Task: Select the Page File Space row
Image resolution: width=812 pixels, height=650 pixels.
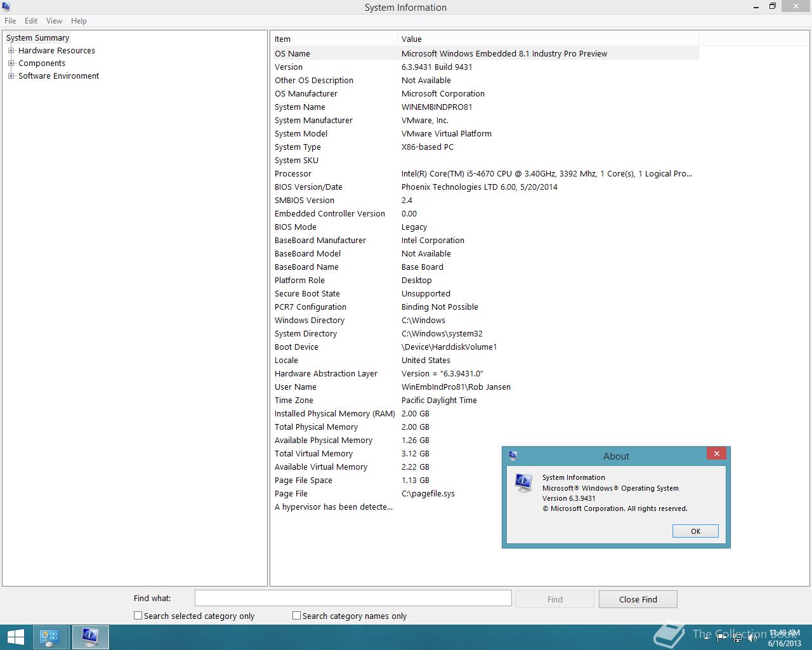Action: (x=387, y=480)
